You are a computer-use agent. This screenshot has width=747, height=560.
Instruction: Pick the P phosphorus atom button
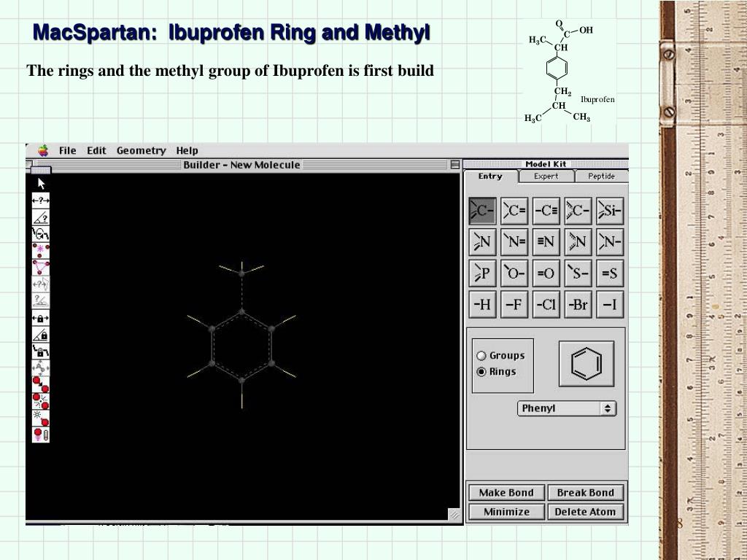(x=483, y=273)
